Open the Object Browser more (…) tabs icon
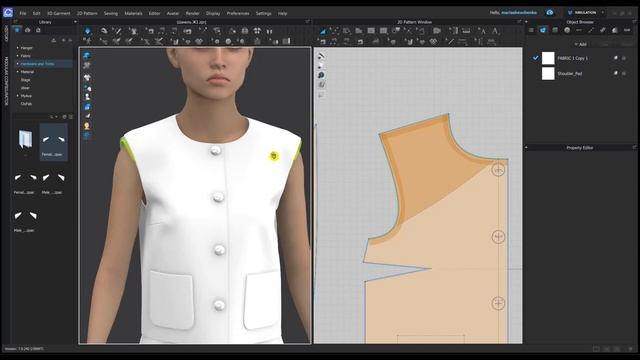 pyautogui.click(x=627, y=30)
